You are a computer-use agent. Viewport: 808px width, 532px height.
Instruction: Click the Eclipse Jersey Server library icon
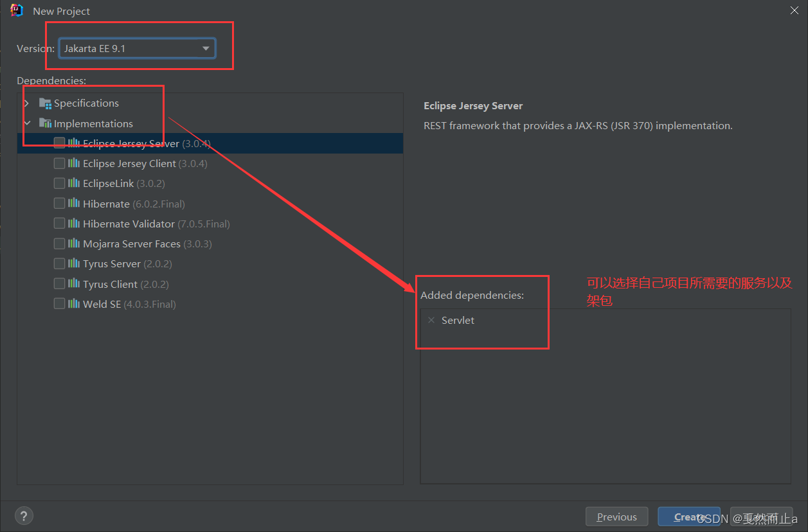(74, 143)
